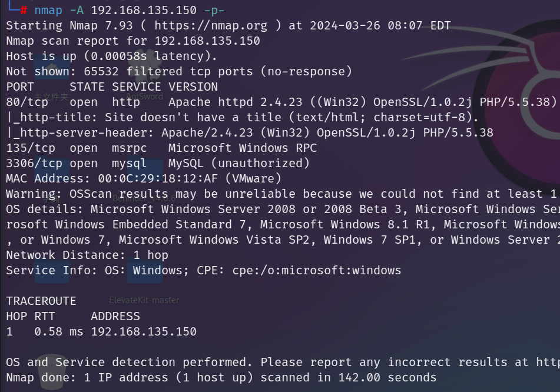560x392 pixels.
Task: Click the TRACEROUTE section heading
Action: (41, 301)
